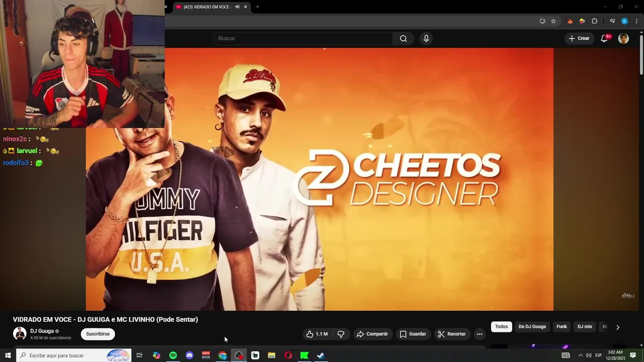The height and width of the screenshot is (362, 644).
Task: Click chat username ninox2c
Action: tap(15, 139)
